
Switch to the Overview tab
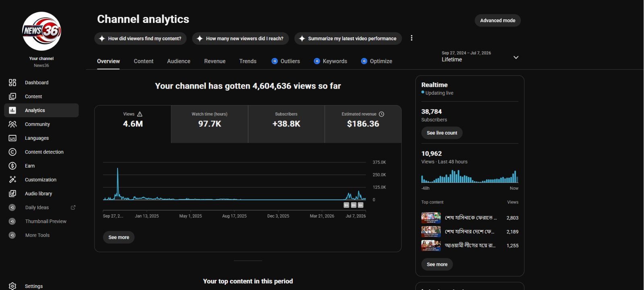tap(108, 61)
